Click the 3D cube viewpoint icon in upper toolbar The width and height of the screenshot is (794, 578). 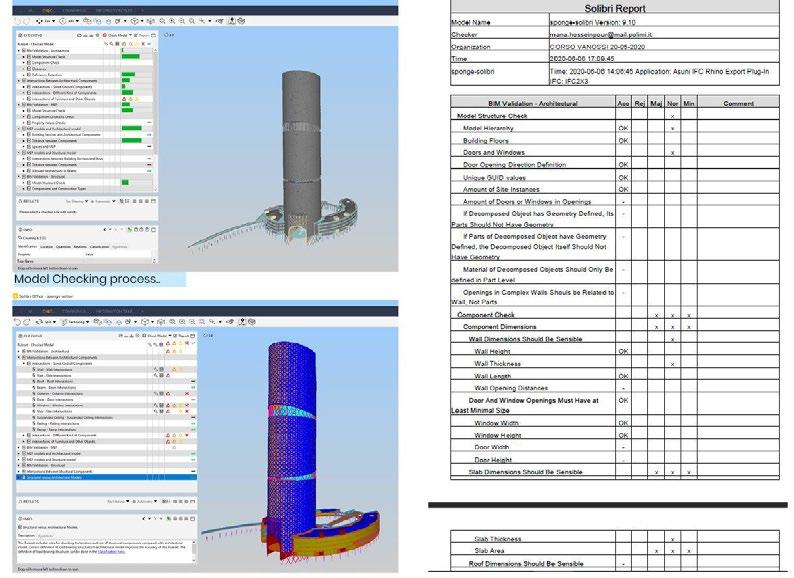pyautogui.click(x=135, y=21)
